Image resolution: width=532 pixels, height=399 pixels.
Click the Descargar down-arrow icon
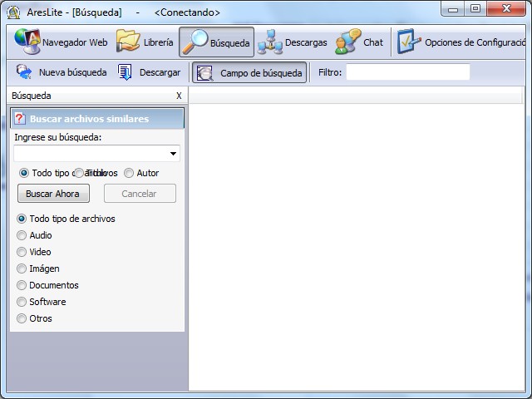coord(125,72)
